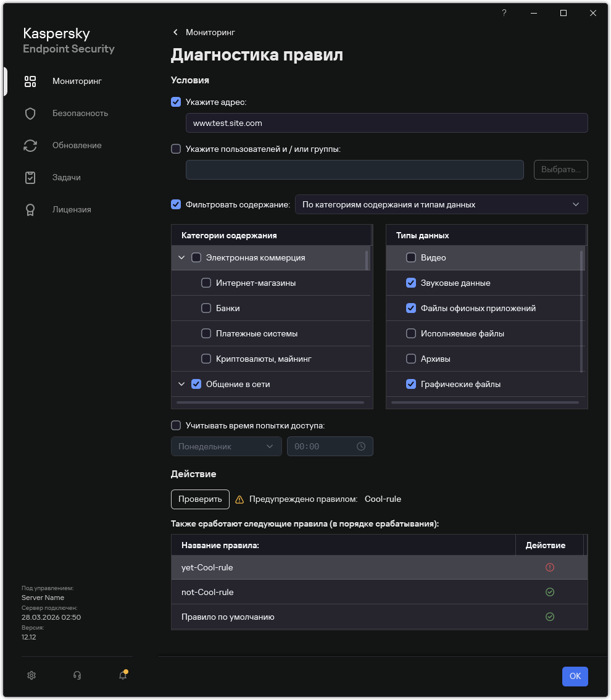Click the Monitoring dashboard icon in sidebar

pos(30,81)
